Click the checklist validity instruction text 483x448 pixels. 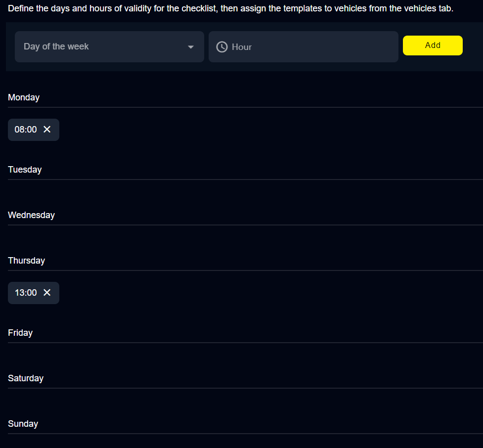(x=230, y=9)
